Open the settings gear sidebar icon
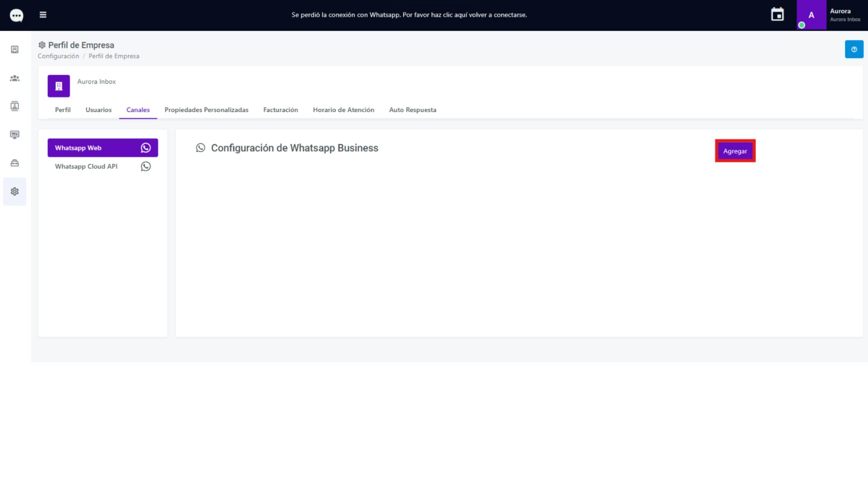The width and height of the screenshot is (868, 488). pyautogui.click(x=15, y=192)
